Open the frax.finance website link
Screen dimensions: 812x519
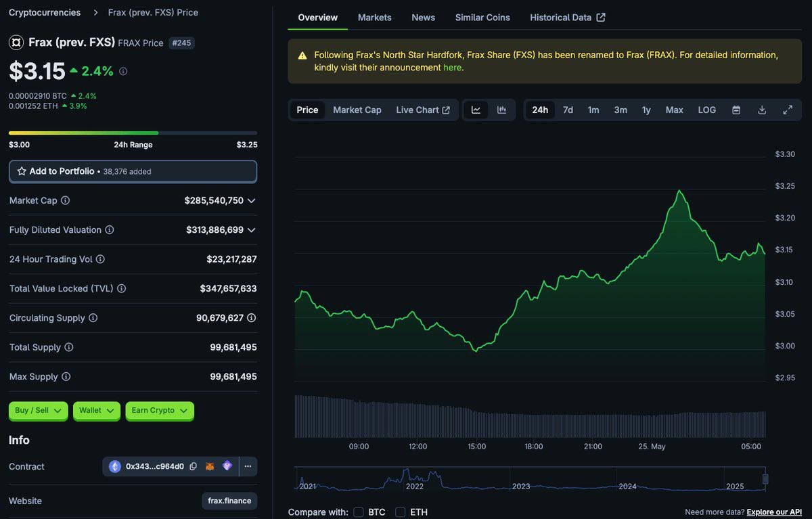(x=229, y=501)
